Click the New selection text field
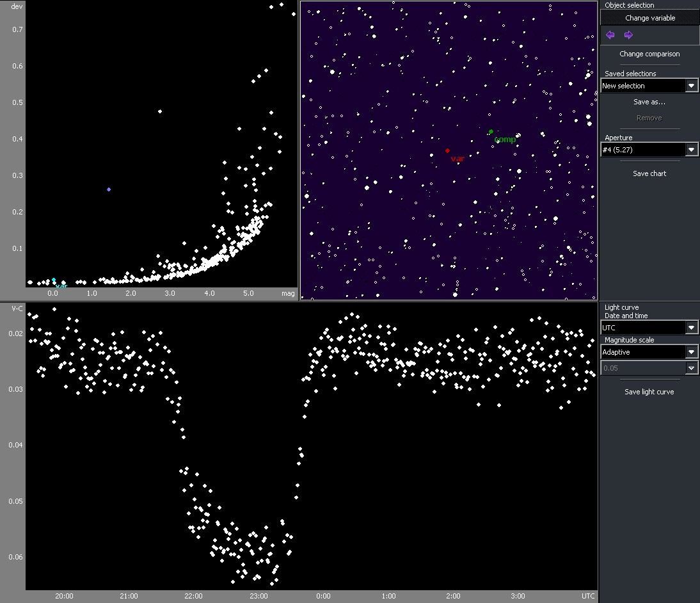 [642, 86]
